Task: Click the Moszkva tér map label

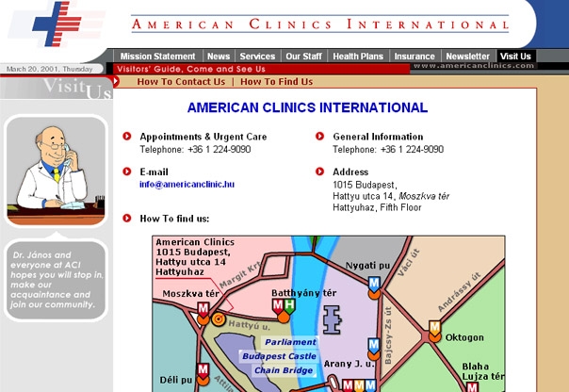Action: pos(190,293)
